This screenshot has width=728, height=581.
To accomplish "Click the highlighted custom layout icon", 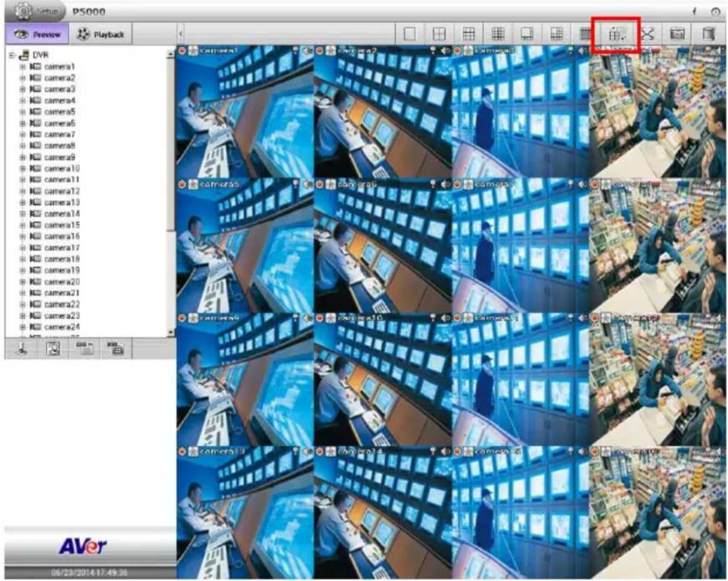I will coord(617,34).
